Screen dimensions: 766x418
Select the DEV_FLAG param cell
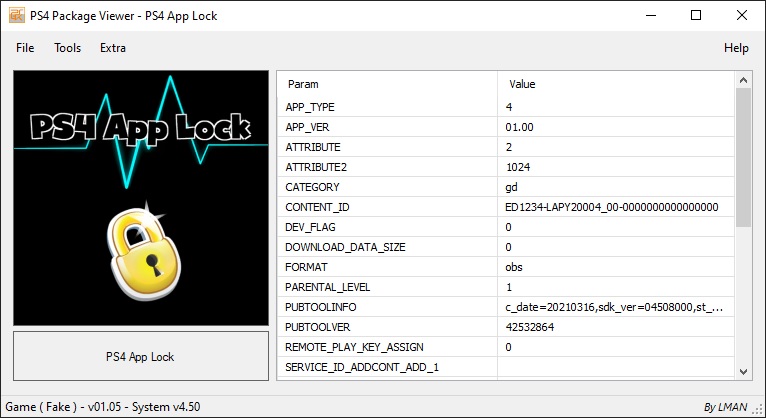tap(387, 227)
